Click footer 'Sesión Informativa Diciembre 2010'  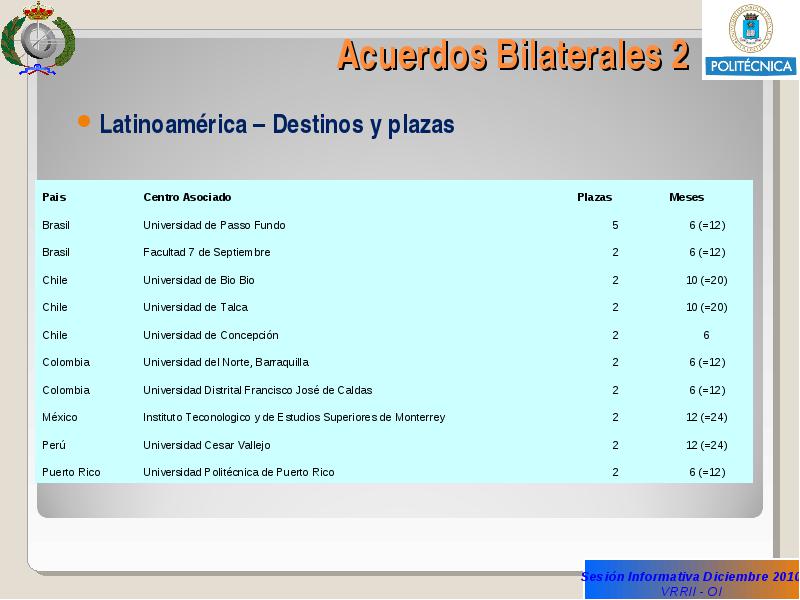(x=690, y=577)
